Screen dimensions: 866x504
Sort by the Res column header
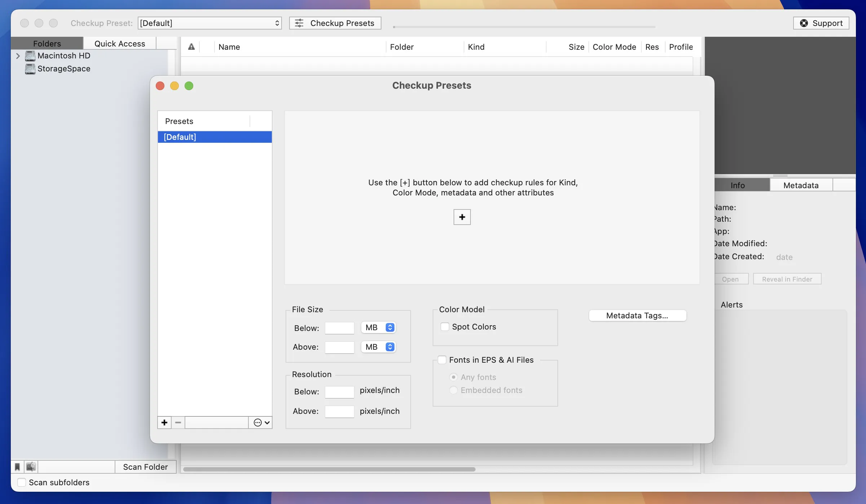pyautogui.click(x=653, y=47)
